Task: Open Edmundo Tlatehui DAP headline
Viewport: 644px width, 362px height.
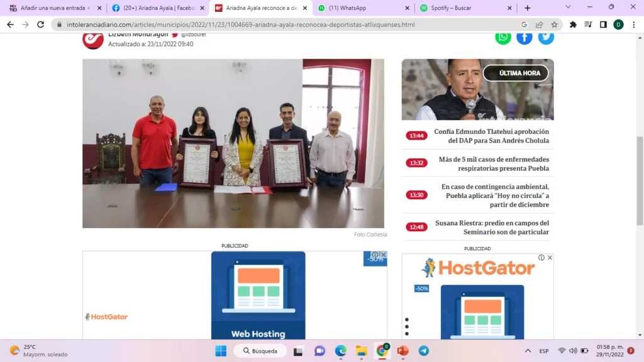Action: (491, 136)
